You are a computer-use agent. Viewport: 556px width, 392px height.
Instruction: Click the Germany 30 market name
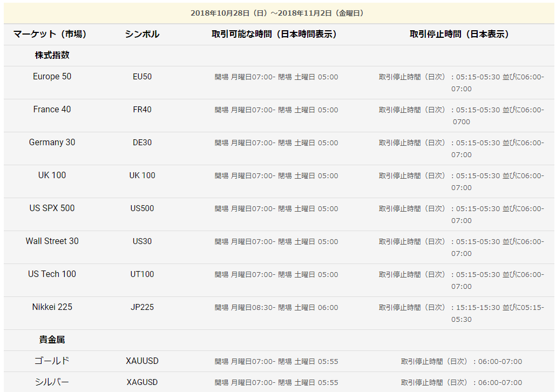coord(52,142)
